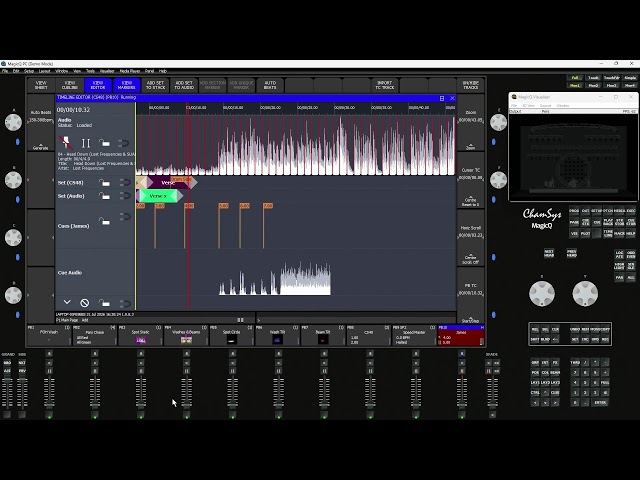Toggle VIEW EDITOR button
The image size is (640, 480).
(x=98, y=85)
